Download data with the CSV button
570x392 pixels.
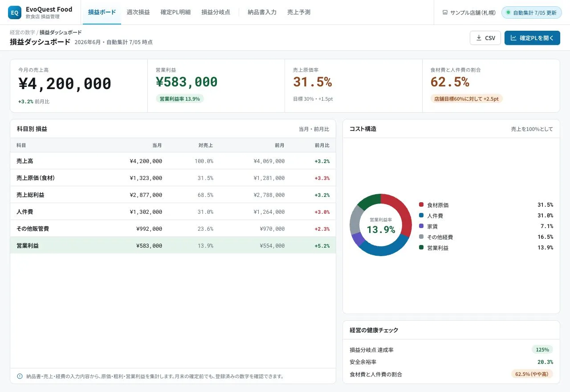[485, 38]
